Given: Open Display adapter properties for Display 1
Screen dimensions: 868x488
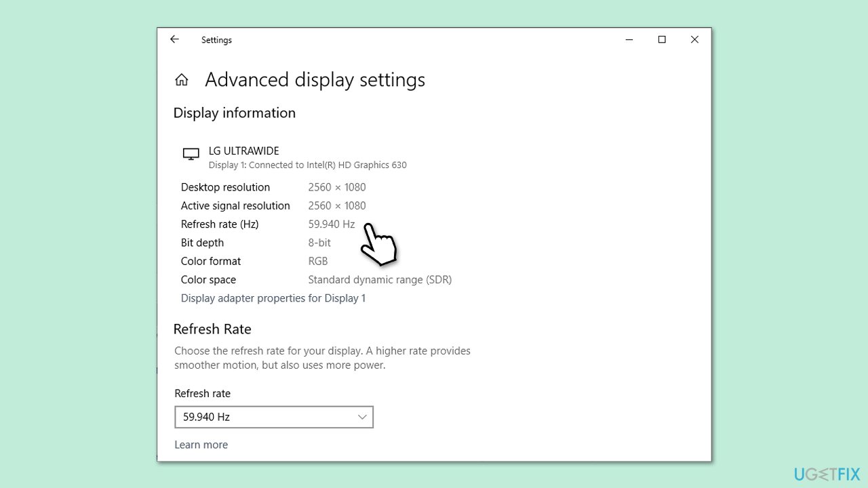Looking at the screenshot, I should coord(273,298).
